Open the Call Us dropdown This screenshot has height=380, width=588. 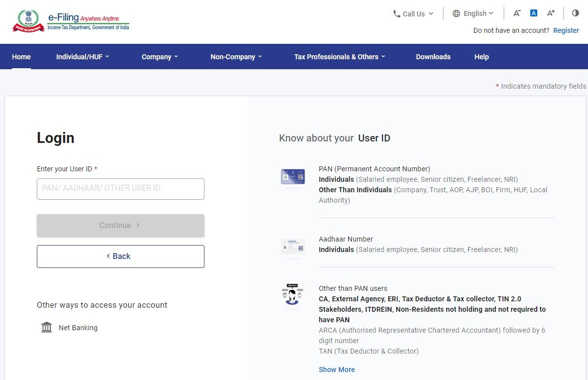coord(413,14)
